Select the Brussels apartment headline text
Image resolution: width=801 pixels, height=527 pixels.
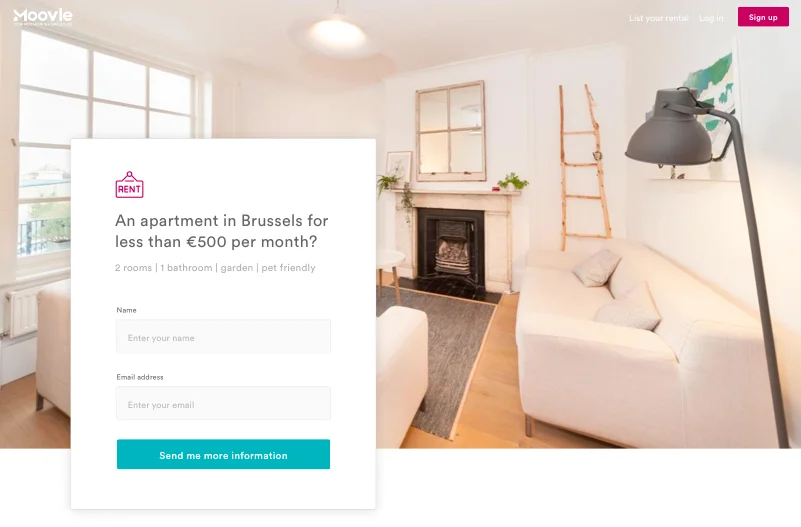pos(222,231)
